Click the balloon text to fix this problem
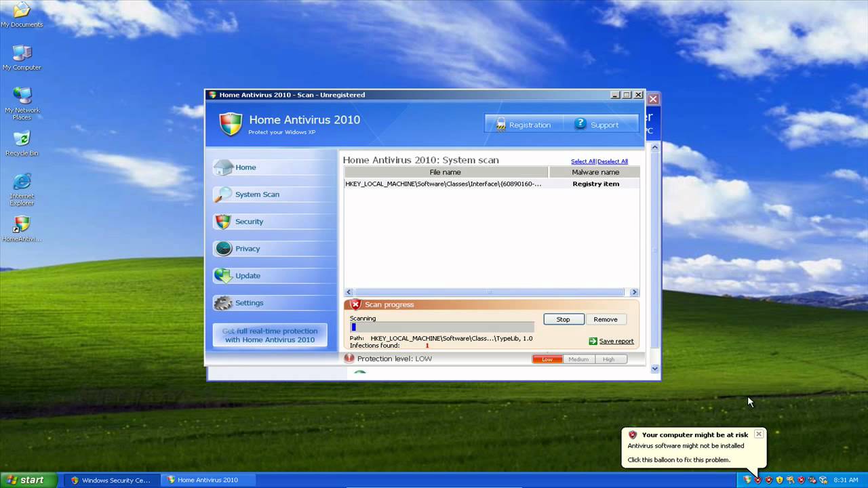This screenshot has width=868, height=488. (x=679, y=460)
